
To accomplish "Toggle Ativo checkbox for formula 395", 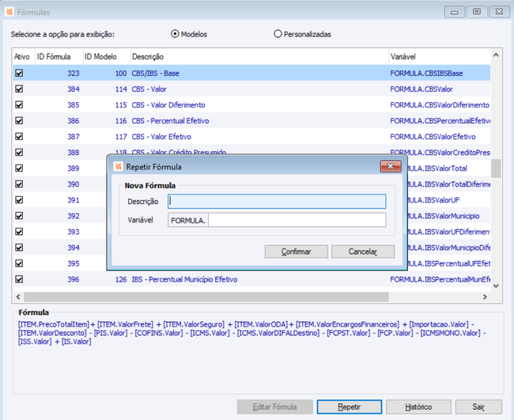I will (19, 263).
